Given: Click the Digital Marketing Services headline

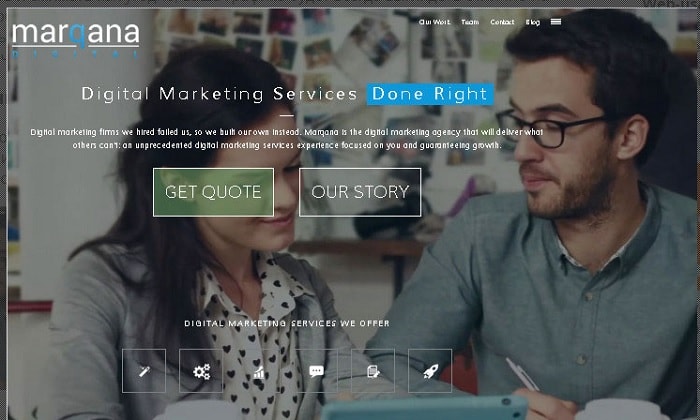Looking at the screenshot, I should coord(219,94).
